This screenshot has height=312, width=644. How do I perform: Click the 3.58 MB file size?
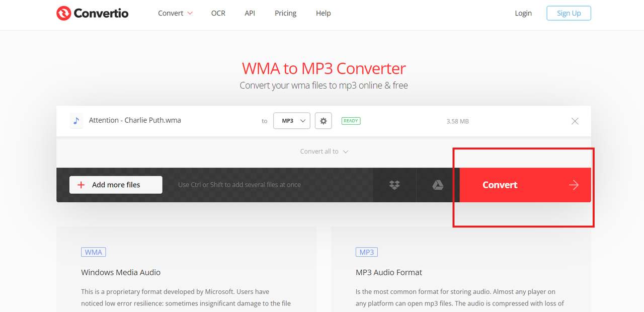[x=457, y=121]
